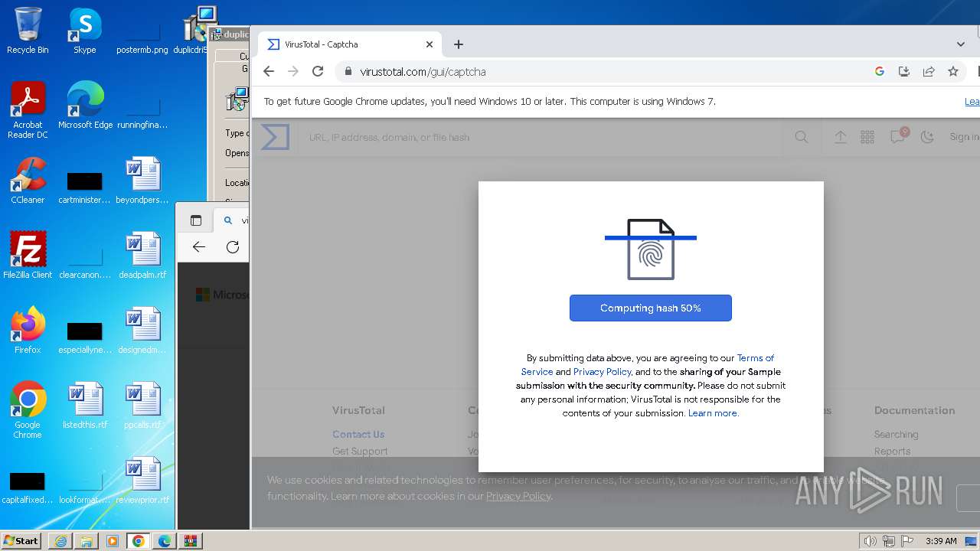Open the Get Support footer link
The image size is (980, 551).
[360, 451]
